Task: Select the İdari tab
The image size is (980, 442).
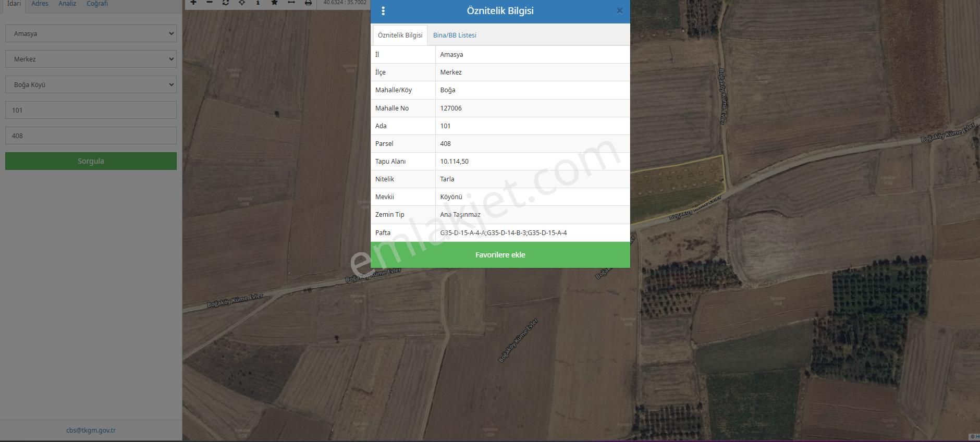Action: click(14, 4)
